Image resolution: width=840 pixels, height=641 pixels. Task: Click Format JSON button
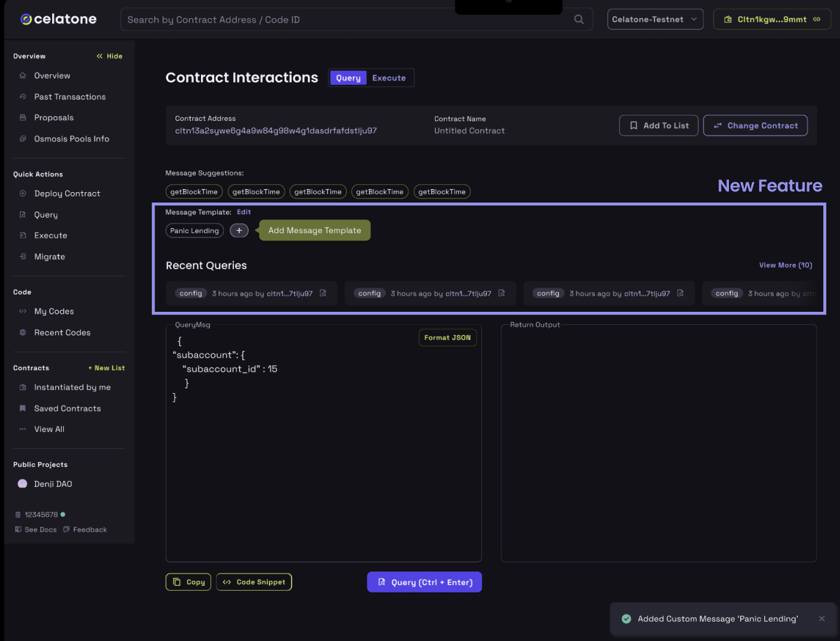tap(448, 338)
